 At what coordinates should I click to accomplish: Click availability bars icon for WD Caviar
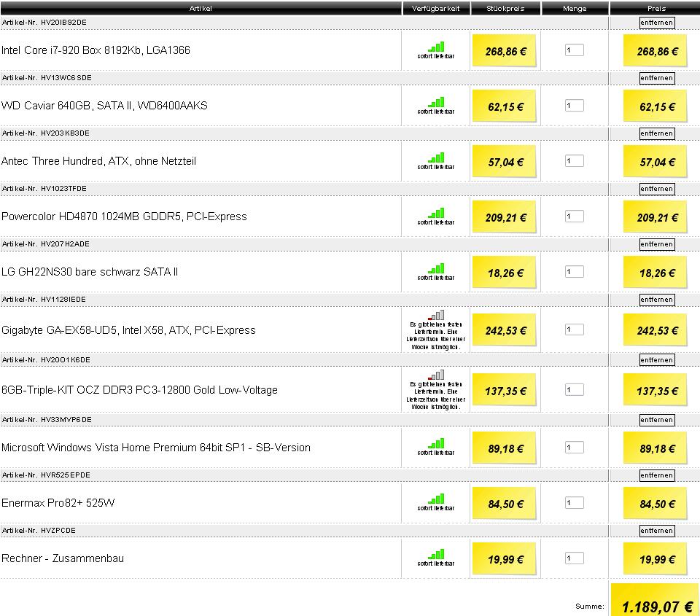point(436,102)
